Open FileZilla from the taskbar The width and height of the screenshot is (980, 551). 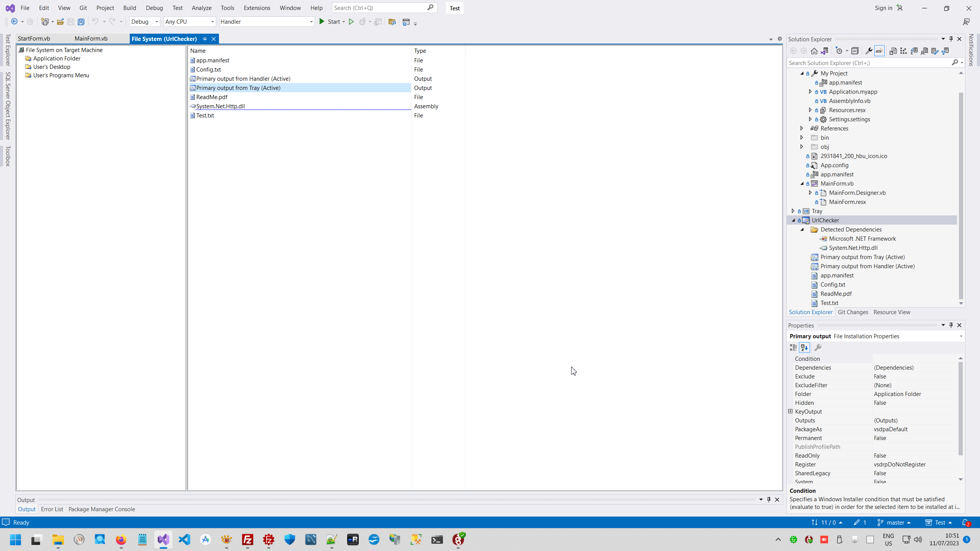point(248,540)
